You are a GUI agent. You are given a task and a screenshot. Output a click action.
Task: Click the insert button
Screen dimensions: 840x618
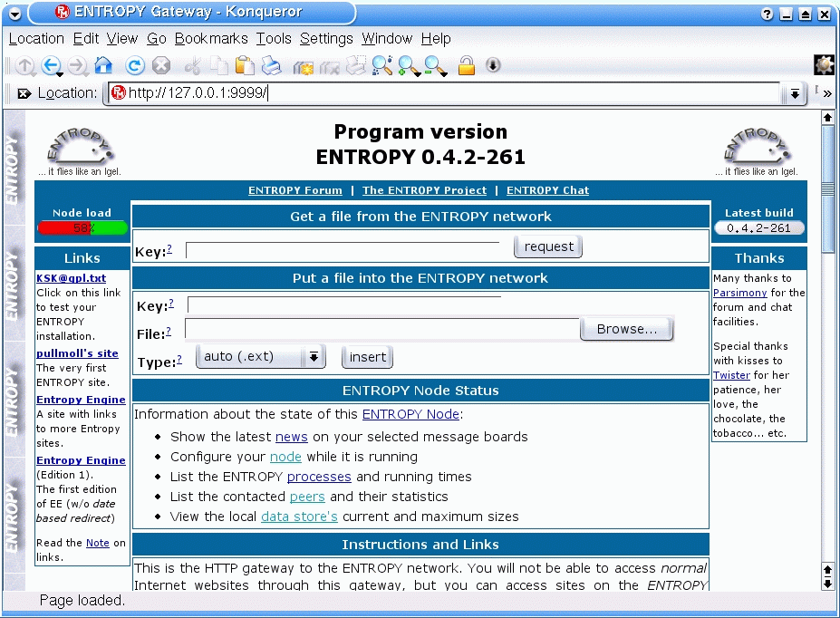point(368,357)
